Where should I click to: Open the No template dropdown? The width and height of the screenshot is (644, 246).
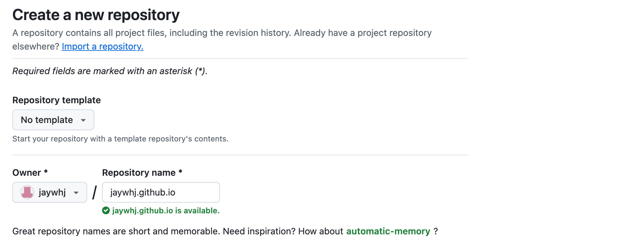point(53,120)
